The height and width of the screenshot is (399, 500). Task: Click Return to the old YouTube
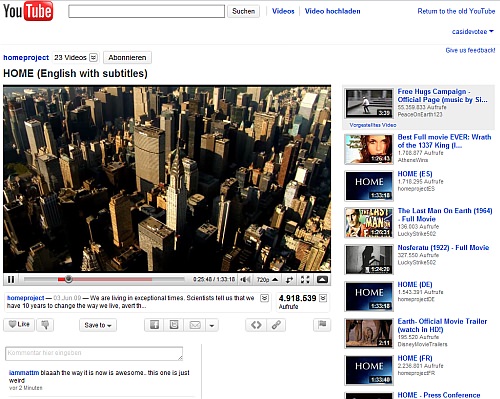pos(456,11)
